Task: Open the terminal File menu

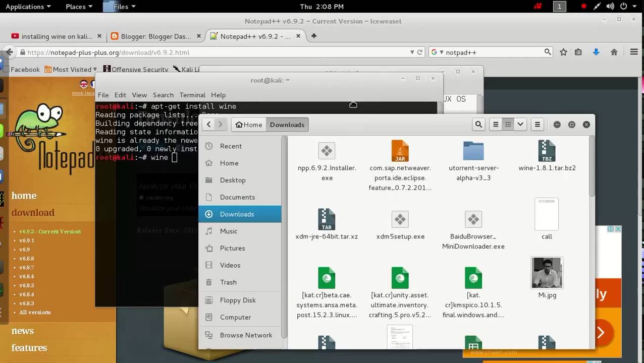Action: pyautogui.click(x=103, y=95)
